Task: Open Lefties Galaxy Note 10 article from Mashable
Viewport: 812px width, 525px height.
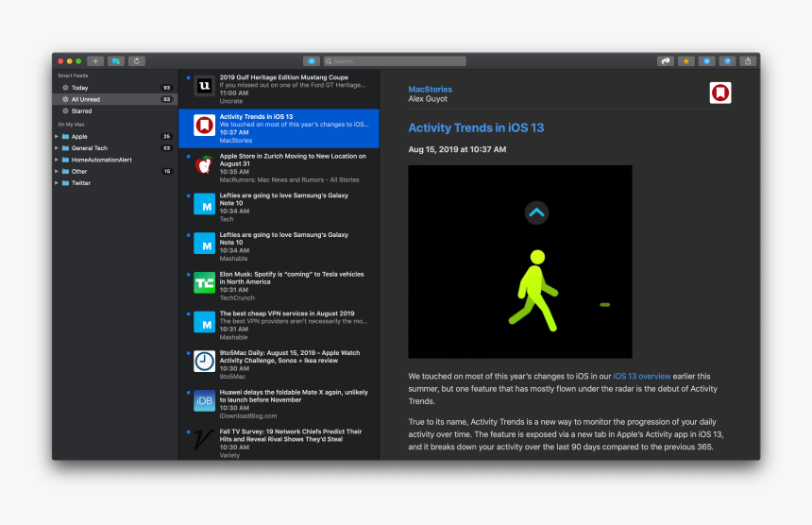Action: pos(279,246)
